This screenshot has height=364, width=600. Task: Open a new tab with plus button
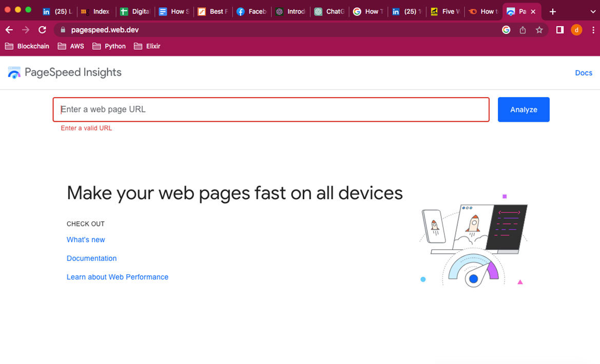tap(553, 12)
